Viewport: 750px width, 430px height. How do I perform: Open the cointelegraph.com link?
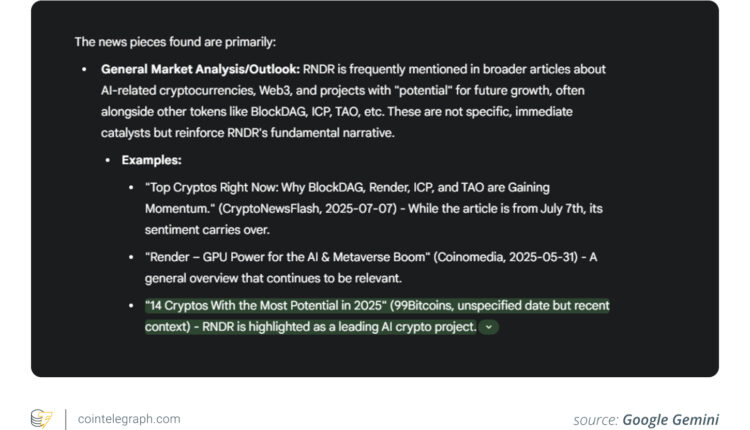(128, 419)
